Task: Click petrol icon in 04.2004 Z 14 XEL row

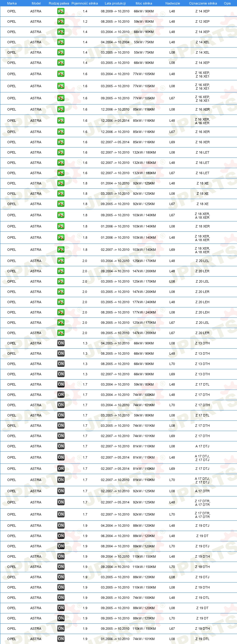Action: 61,42
